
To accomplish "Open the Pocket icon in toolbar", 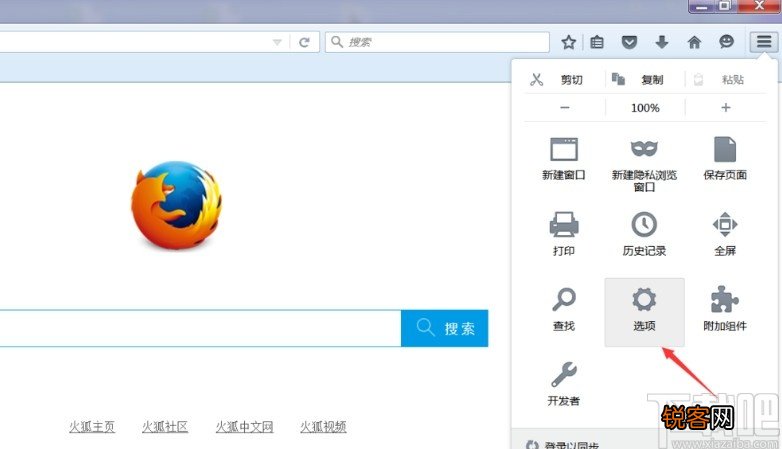I will click(629, 42).
